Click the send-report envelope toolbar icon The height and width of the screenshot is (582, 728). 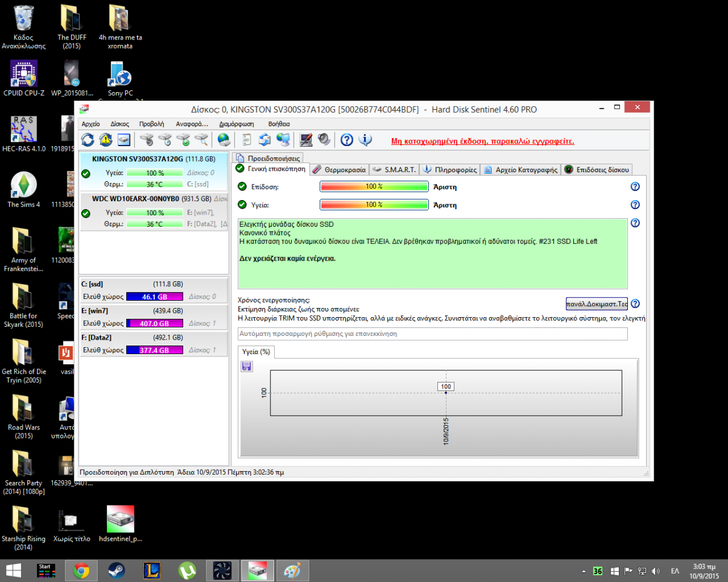point(265,140)
